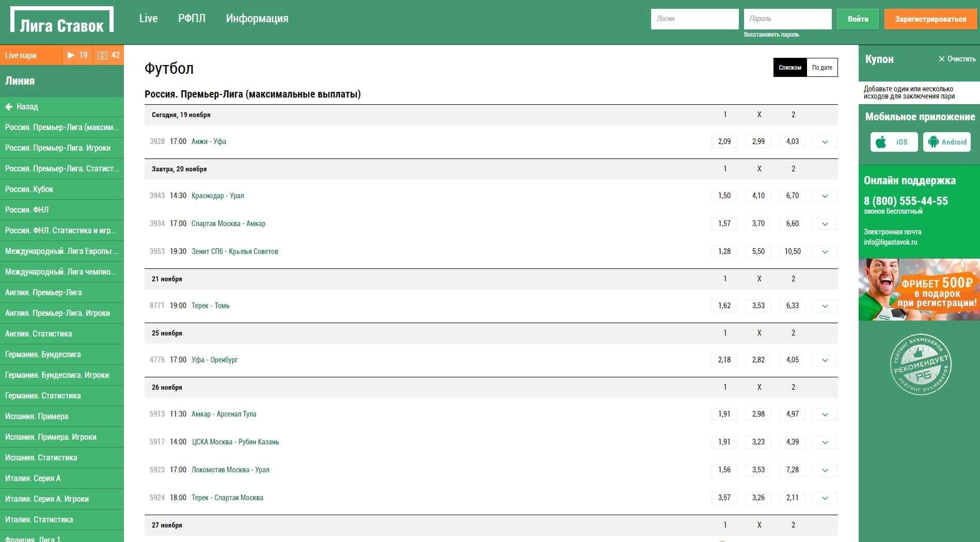Switch view to Списком

pyautogui.click(x=790, y=68)
